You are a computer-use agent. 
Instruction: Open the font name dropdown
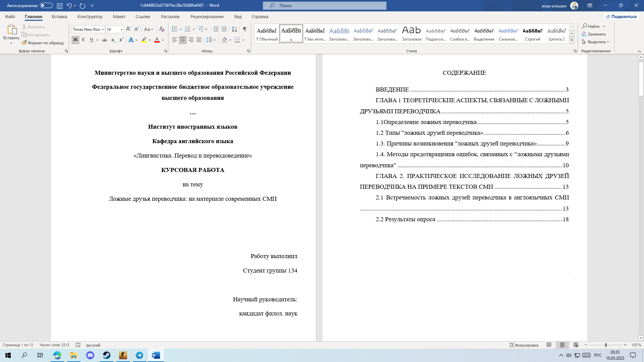point(103,29)
